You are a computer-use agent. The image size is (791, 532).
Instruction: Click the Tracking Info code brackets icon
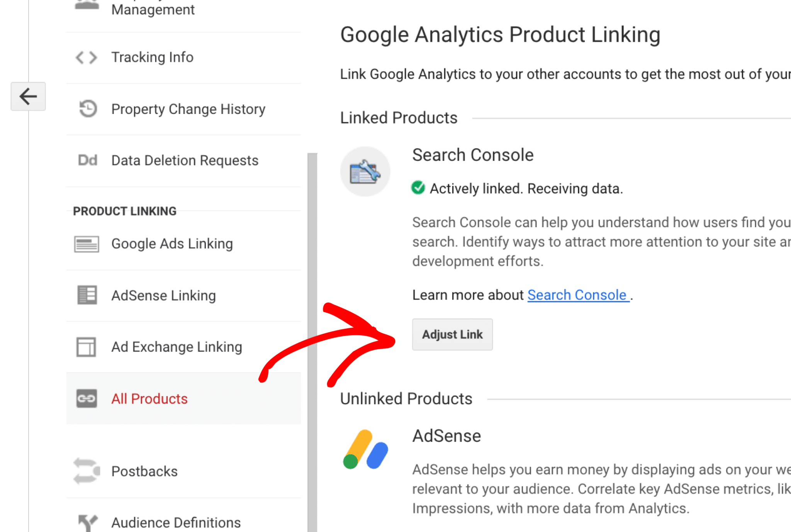[x=86, y=58]
